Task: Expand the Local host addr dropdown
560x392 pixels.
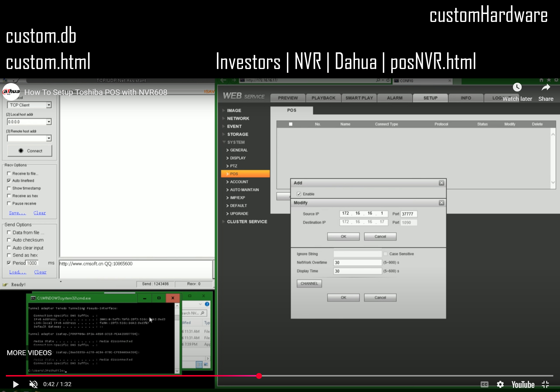Action: [49, 122]
